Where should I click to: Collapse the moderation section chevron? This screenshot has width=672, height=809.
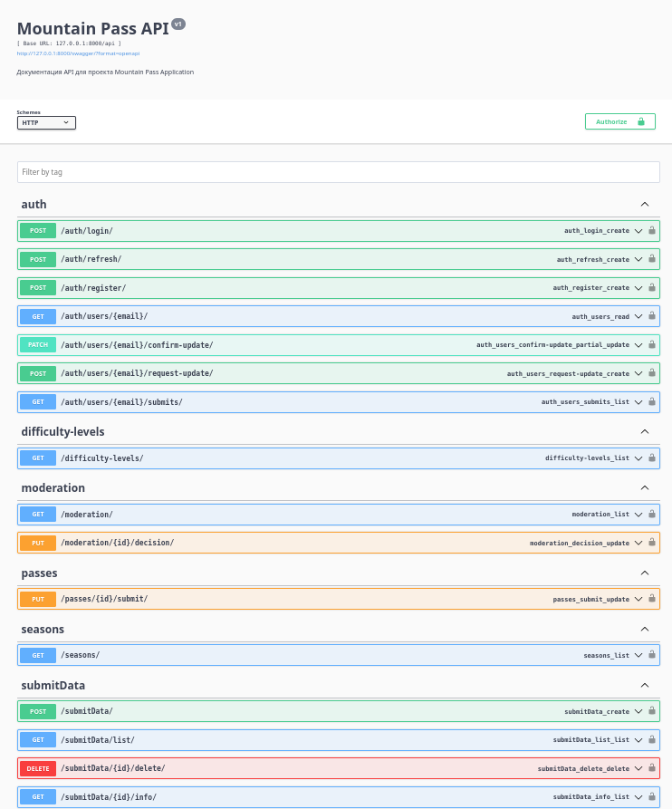pos(645,487)
